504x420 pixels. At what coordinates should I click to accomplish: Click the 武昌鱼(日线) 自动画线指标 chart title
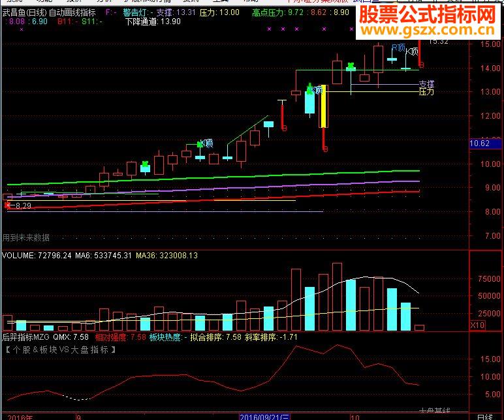pyautogui.click(x=49, y=12)
